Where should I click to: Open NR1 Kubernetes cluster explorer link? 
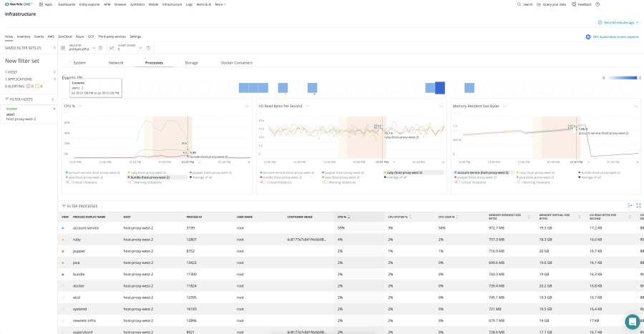[614, 36]
